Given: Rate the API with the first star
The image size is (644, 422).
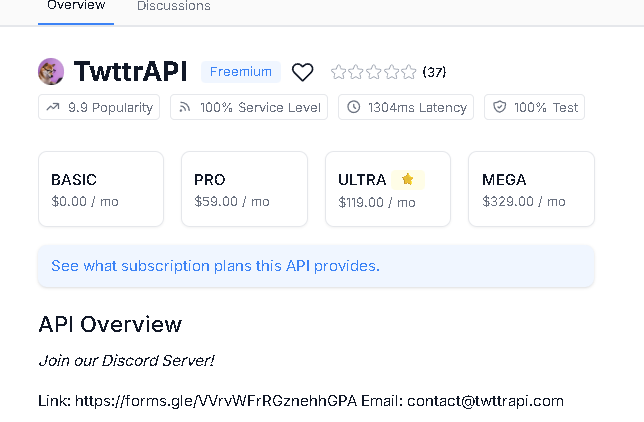Looking at the screenshot, I should [x=339, y=72].
